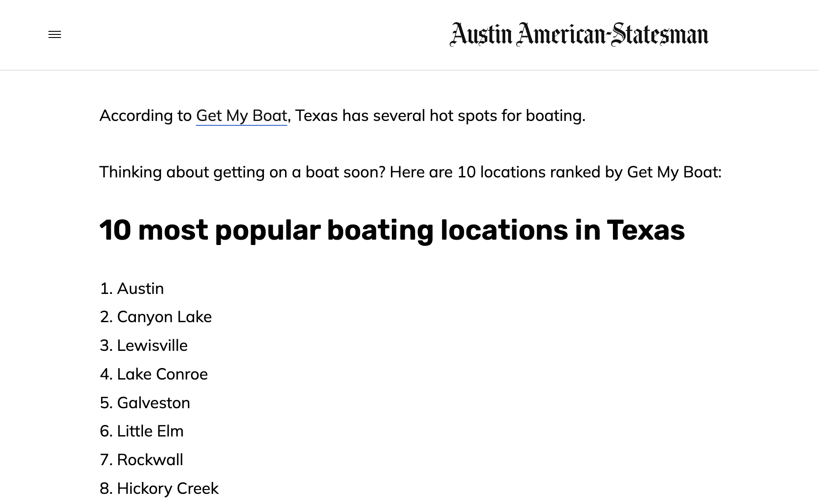
Task: Select the Little Elm list entry
Action: 150,431
